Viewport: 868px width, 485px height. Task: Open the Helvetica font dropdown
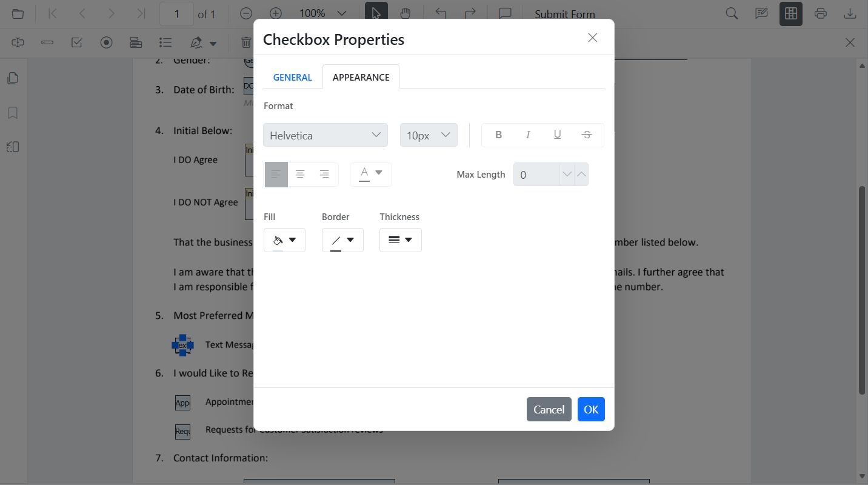click(325, 135)
